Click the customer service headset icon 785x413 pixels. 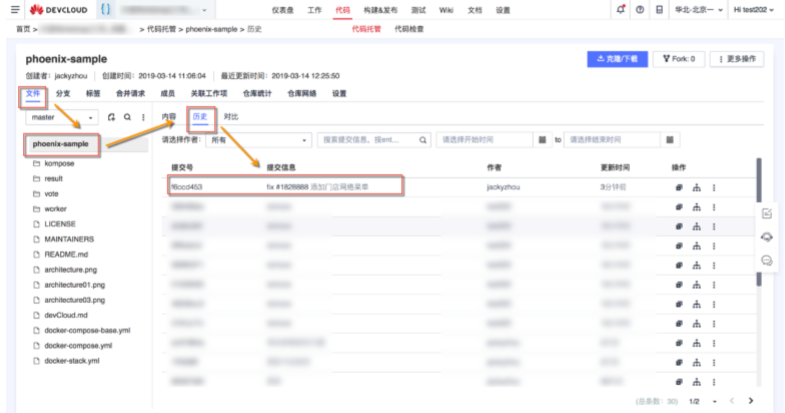click(x=767, y=237)
